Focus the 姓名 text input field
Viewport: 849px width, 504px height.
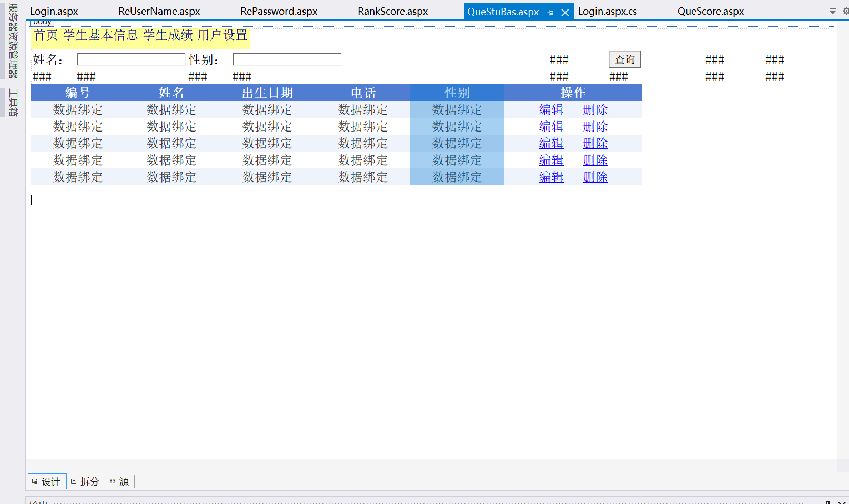click(131, 59)
